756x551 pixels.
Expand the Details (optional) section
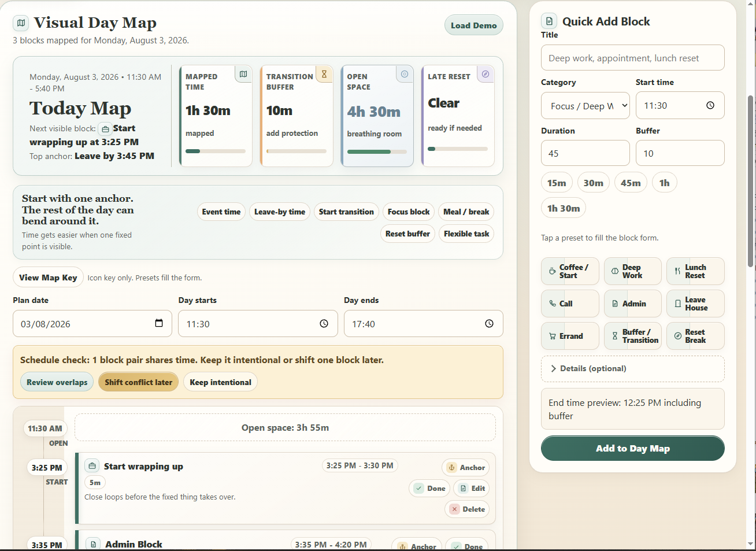pyautogui.click(x=633, y=368)
